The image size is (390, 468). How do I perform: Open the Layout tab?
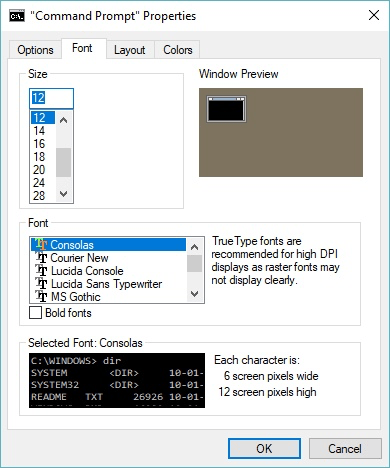click(130, 50)
